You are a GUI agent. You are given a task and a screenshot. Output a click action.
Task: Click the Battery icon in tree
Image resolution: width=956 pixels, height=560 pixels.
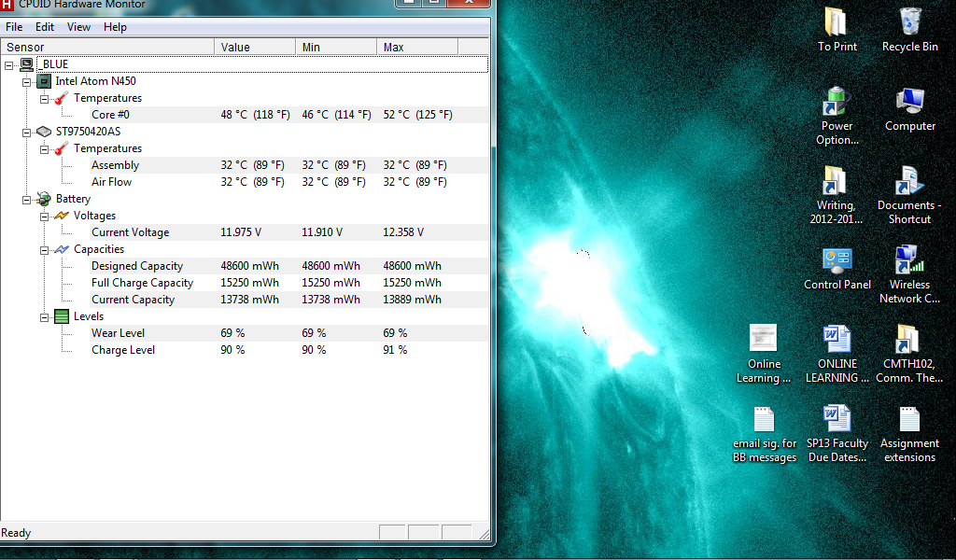(44, 199)
